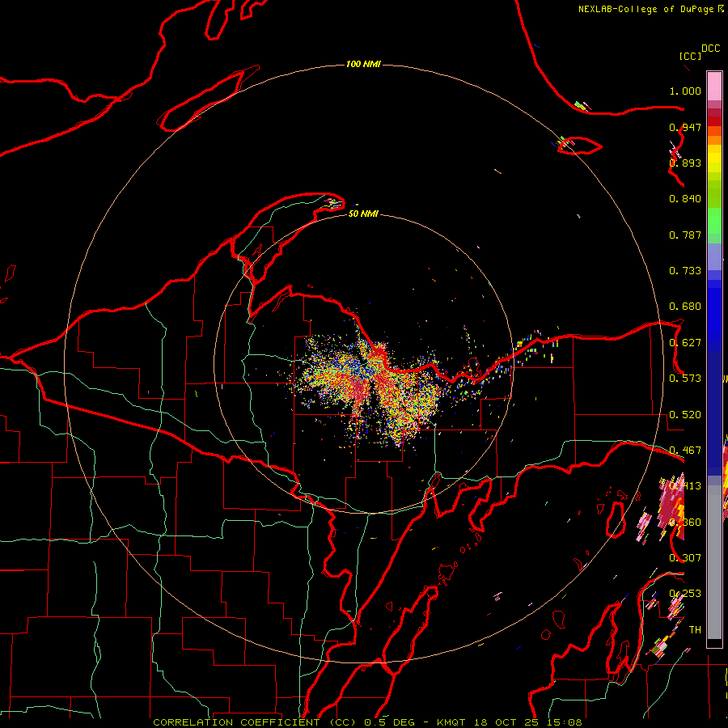This screenshot has width=728, height=728.
Task: Click the red segment of the color bar
Action: (714, 121)
